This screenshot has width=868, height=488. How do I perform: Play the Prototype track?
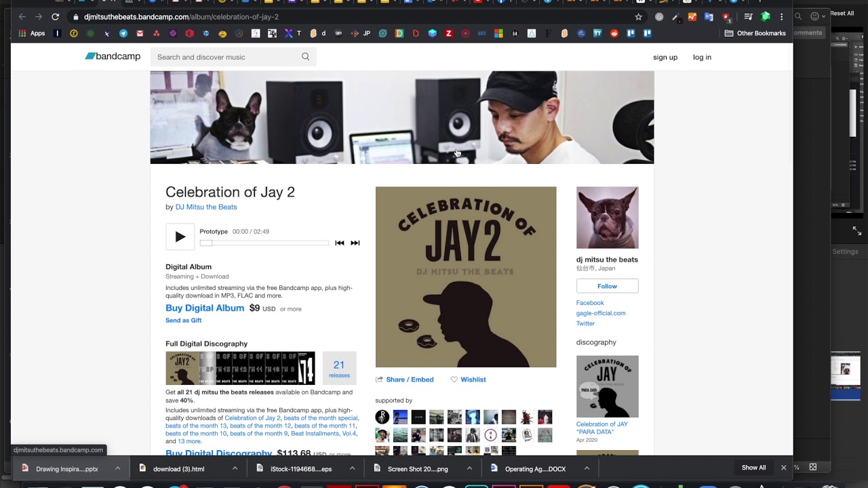click(x=180, y=237)
